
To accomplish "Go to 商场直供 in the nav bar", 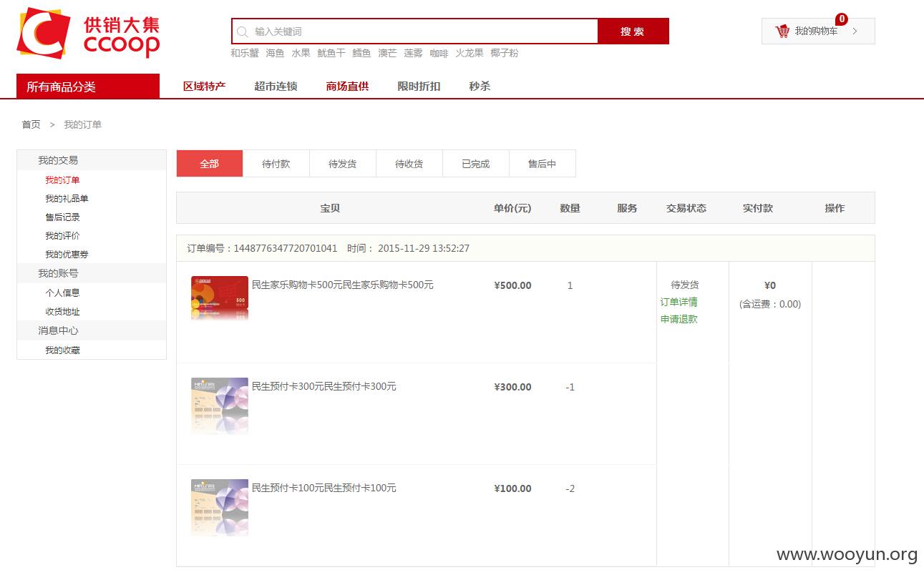I will tap(347, 87).
